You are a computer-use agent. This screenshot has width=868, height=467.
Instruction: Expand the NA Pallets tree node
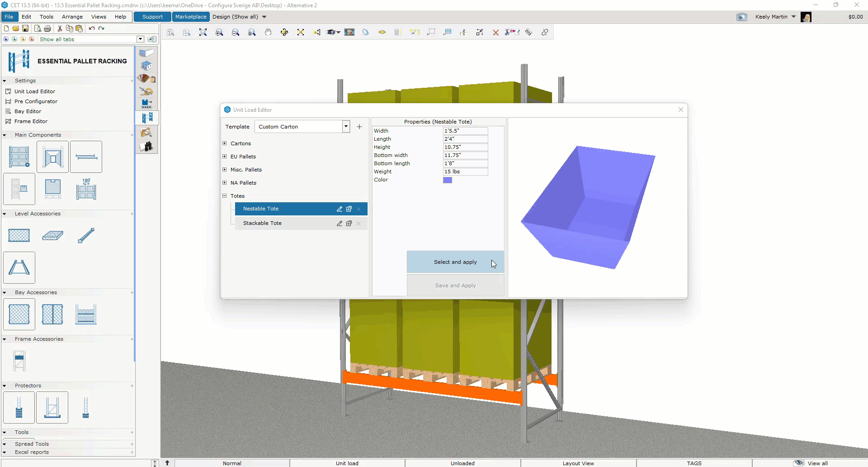[x=225, y=183]
